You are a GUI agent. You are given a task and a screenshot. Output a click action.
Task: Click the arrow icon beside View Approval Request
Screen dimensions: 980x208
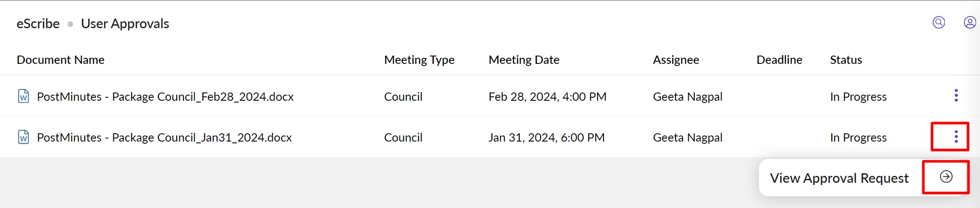[946, 177]
